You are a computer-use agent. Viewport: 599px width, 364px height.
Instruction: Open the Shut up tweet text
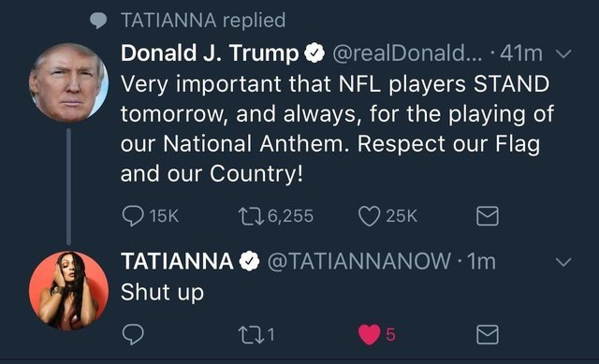tap(162, 293)
